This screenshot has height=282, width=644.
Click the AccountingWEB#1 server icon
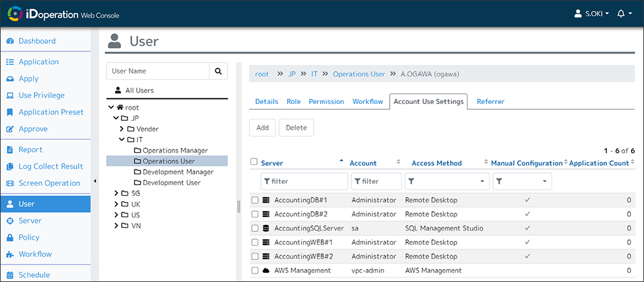[266, 242]
